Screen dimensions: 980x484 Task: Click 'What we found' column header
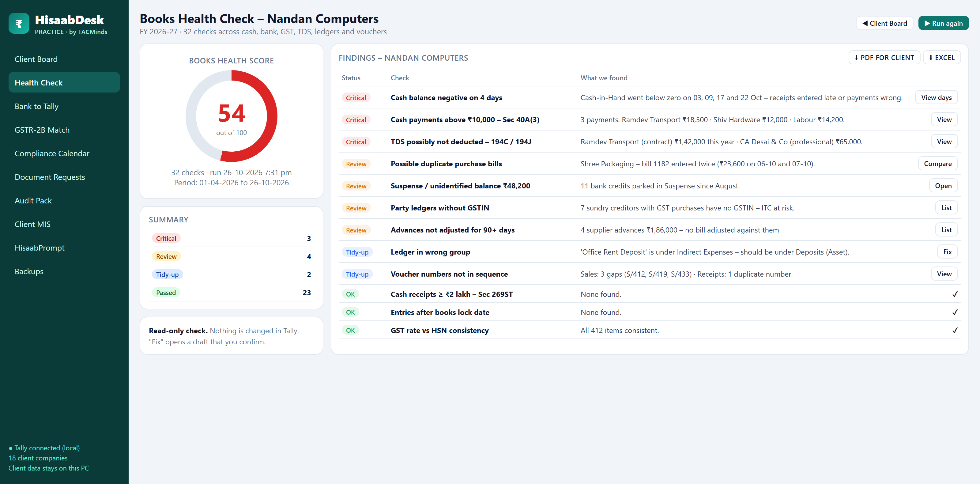604,78
